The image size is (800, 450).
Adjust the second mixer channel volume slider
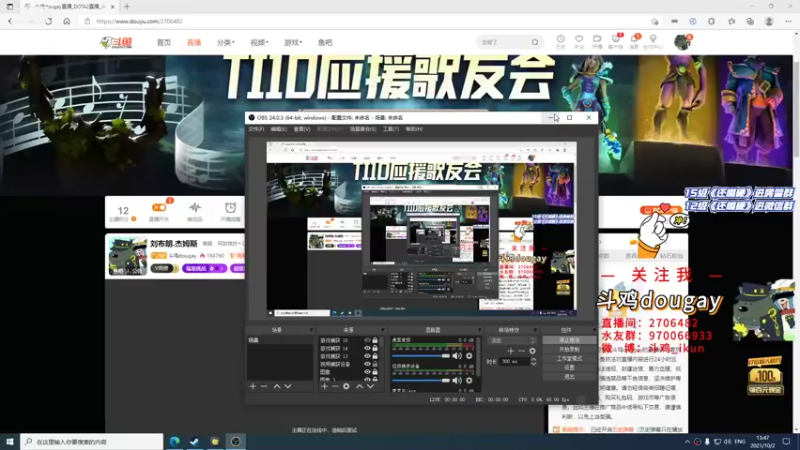coord(421,380)
